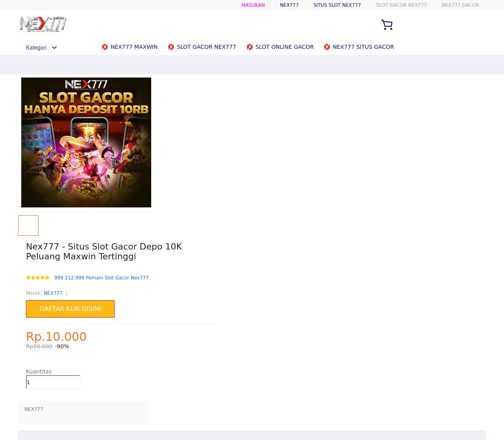
Task: Click the -90% discount label
Action: click(62, 346)
